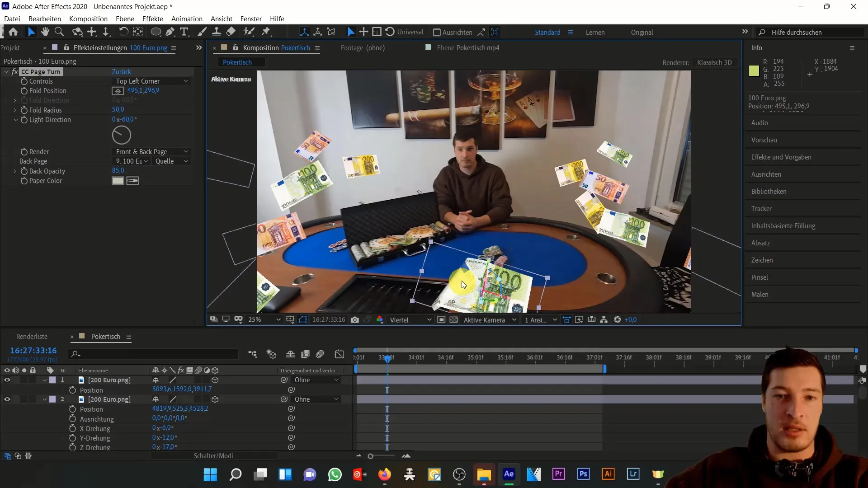Click the current time 16:27:33:16 in the timeline
The image size is (868, 488).
33,351
